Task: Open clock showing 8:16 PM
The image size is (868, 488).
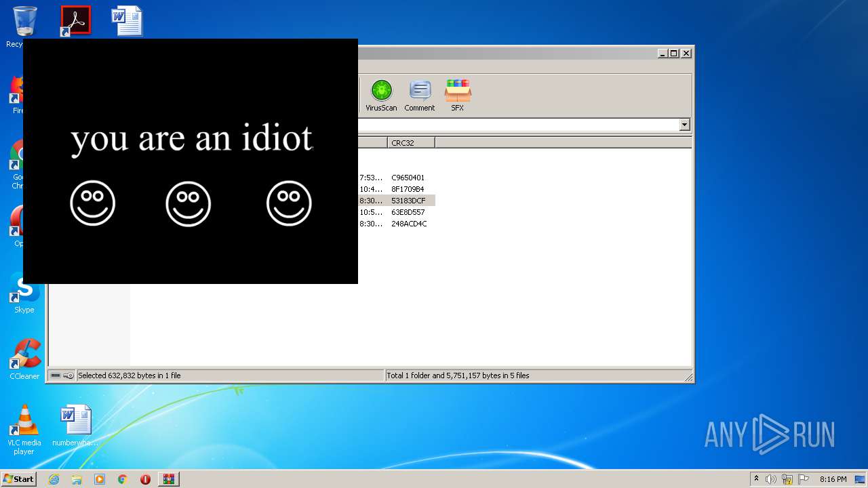Action: pyautogui.click(x=833, y=479)
